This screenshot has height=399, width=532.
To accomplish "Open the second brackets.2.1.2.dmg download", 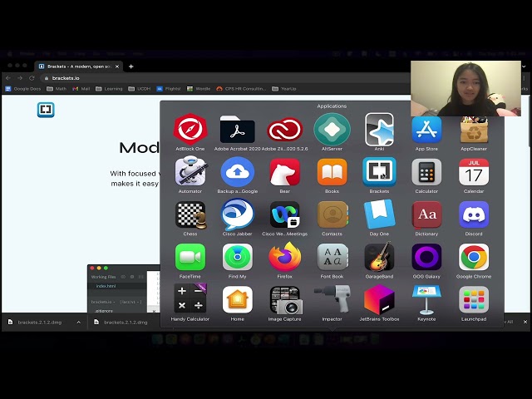I will pos(122,322).
